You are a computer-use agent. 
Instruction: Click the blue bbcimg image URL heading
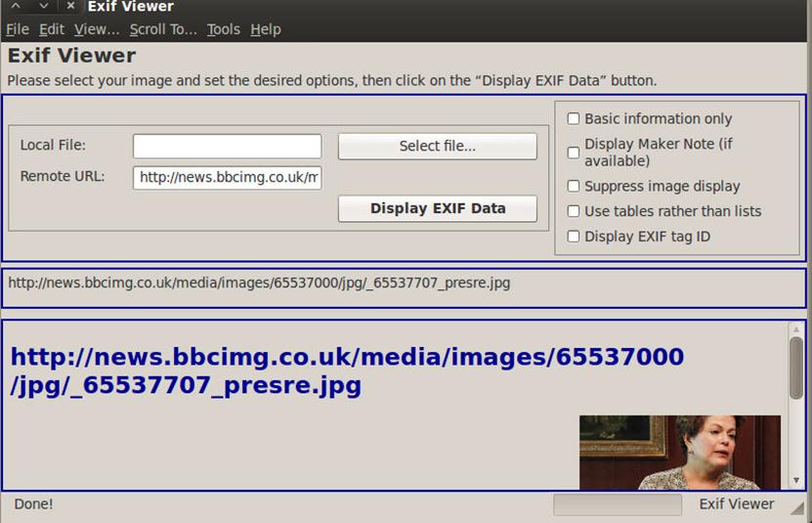click(347, 370)
